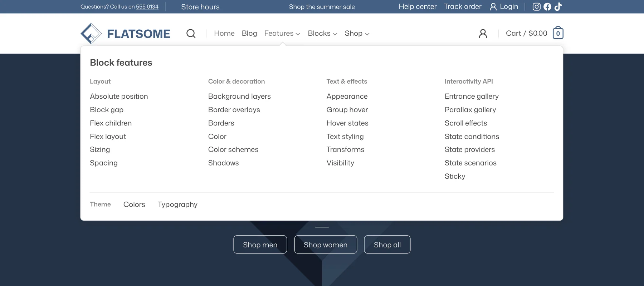Click the Shop all button

(x=387, y=245)
